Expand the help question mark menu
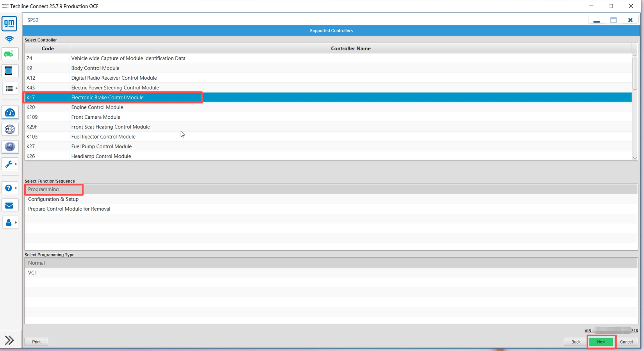Image resolution: width=644 pixels, height=351 pixels. tap(10, 188)
